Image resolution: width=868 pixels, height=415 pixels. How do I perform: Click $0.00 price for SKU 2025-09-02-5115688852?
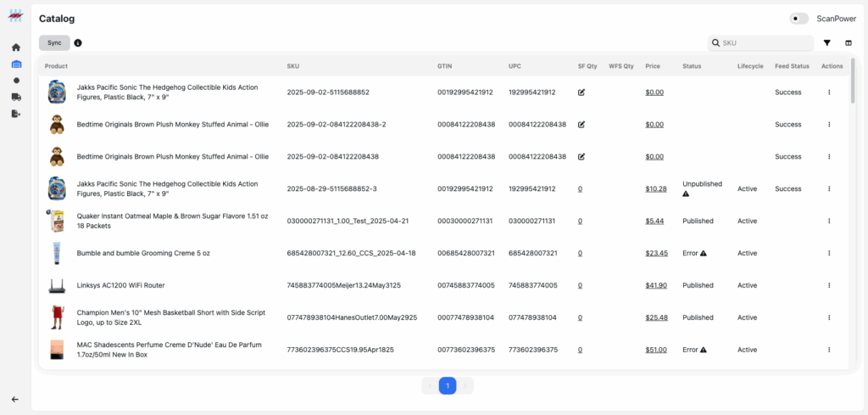(x=654, y=92)
